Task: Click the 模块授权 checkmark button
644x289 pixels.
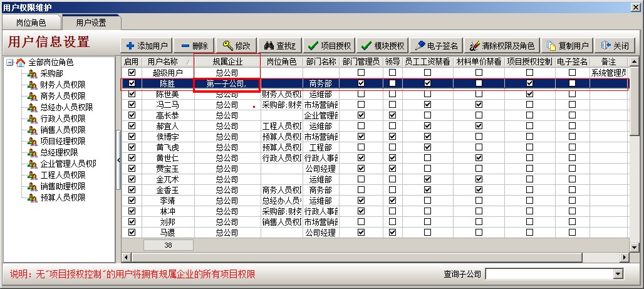Action: 383,46
